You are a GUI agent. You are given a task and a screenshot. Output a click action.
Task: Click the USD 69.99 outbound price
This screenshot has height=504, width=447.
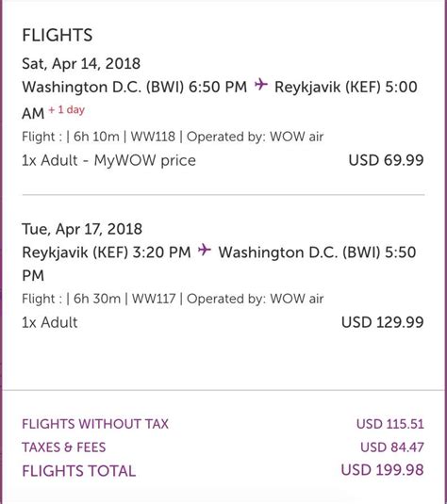pos(387,160)
